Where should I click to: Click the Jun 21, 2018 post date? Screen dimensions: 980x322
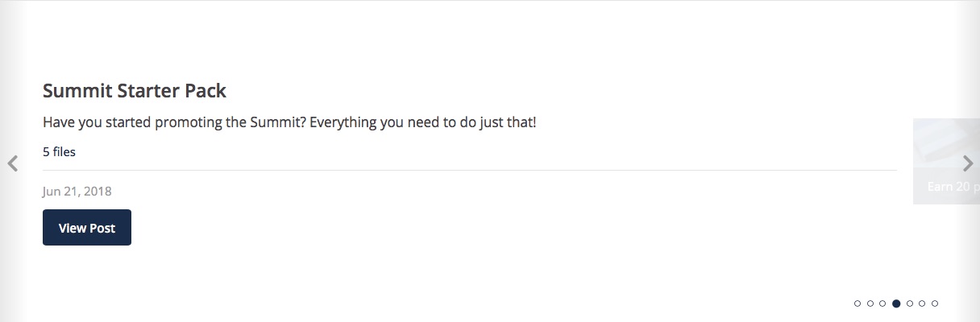(x=77, y=192)
